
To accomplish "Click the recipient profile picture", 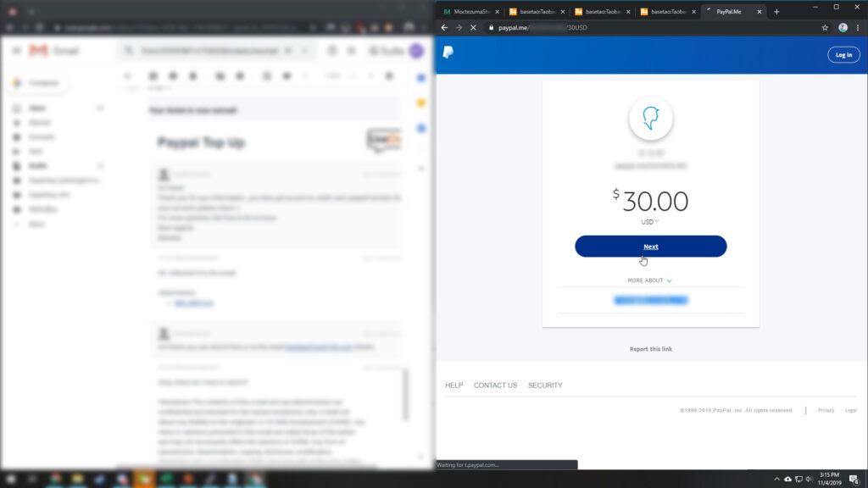I will pyautogui.click(x=650, y=118).
